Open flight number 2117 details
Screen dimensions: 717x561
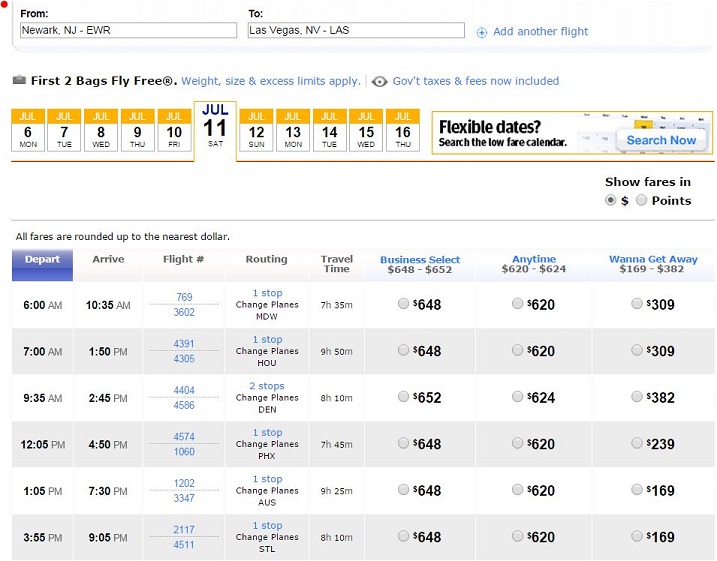pyautogui.click(x=184, y=529)
